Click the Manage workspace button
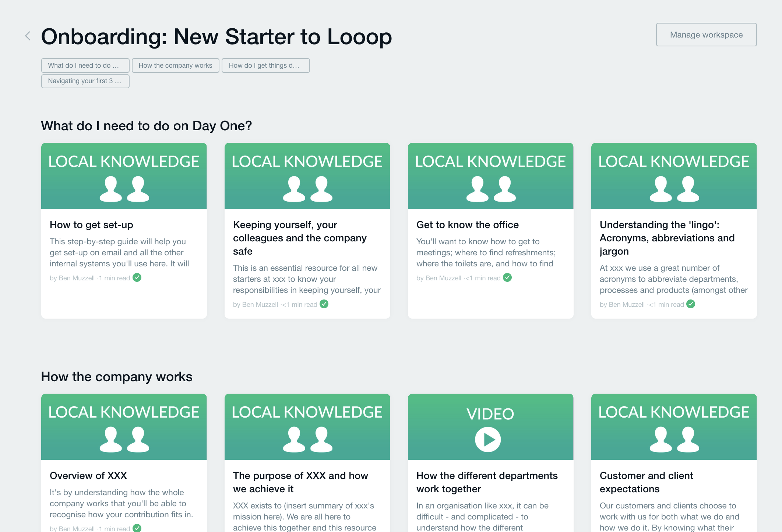 [x=706, y=35]
